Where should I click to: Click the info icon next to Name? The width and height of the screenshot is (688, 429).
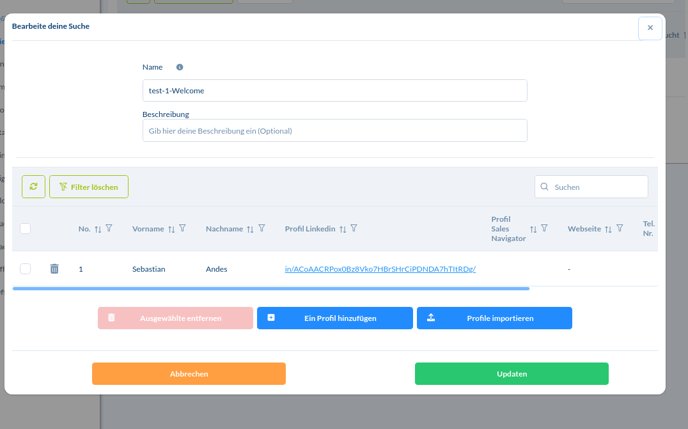coord(180,67)
